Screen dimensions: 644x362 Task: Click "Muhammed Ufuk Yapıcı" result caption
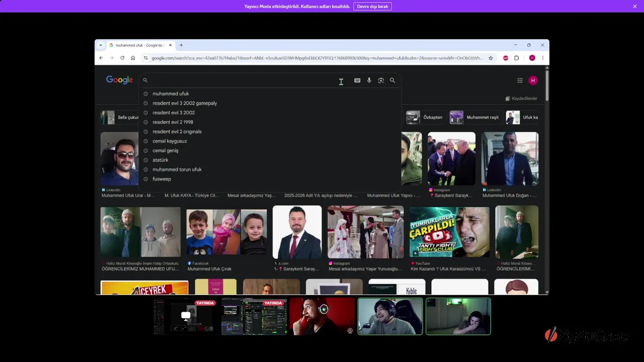(x=394, y=196)
